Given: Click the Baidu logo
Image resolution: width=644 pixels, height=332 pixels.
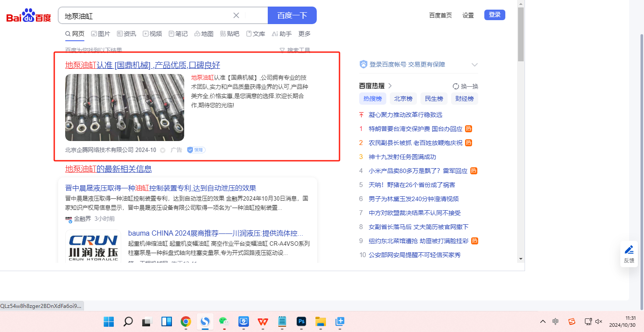Looking at the screenshot, I should (x=29, y=16).
